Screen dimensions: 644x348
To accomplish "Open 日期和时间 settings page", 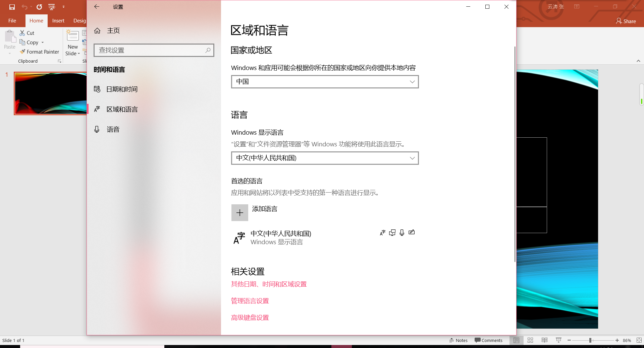I will 154,89.
